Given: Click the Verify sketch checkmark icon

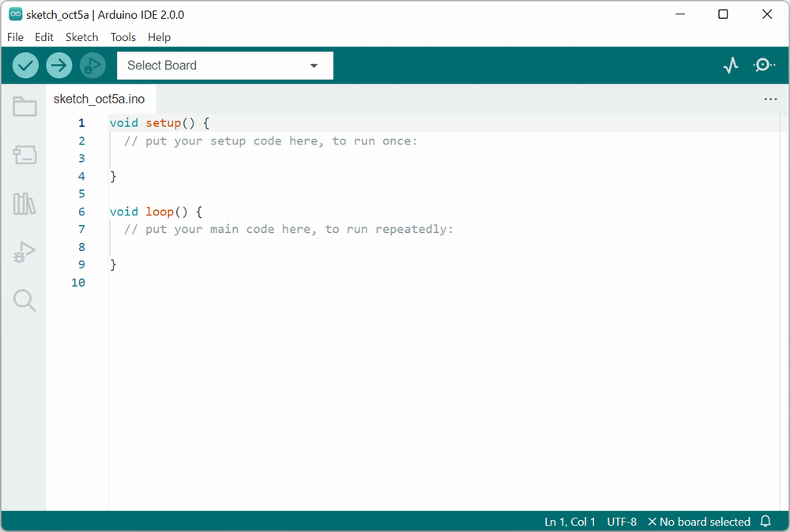Looking at the screenshot, I should 24,65.
